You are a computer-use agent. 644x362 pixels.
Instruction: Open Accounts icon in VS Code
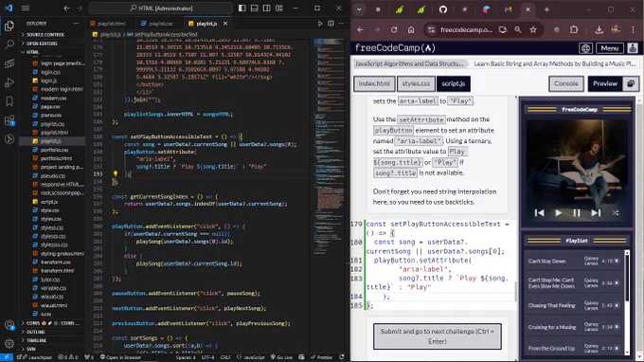[9, 325]
